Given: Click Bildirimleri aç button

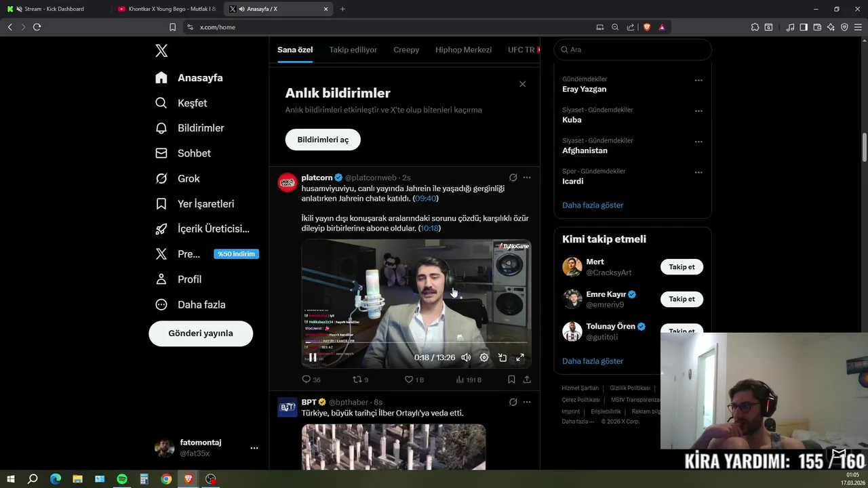Looking at the screenshot, I should tap(323, 140).
